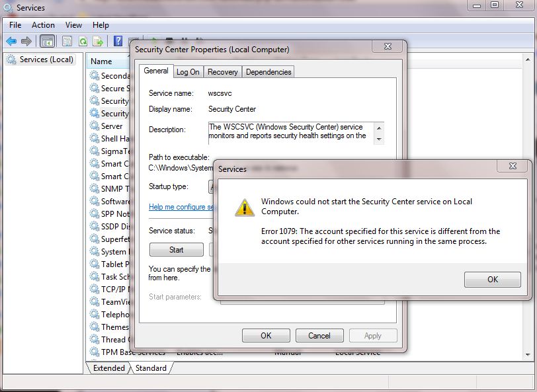Click the services list scrollbar up arrow
Viewport: 537px width, 392px height.
click(x=528, y=59)
